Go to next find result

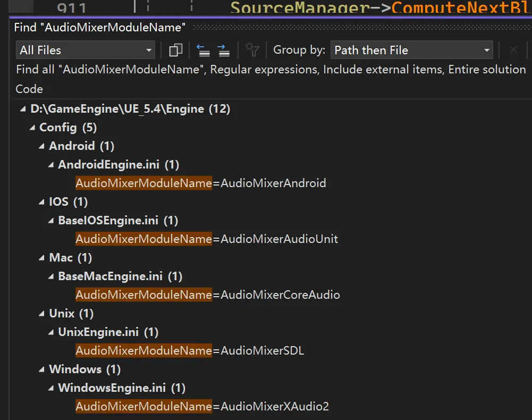click(223, 51)
